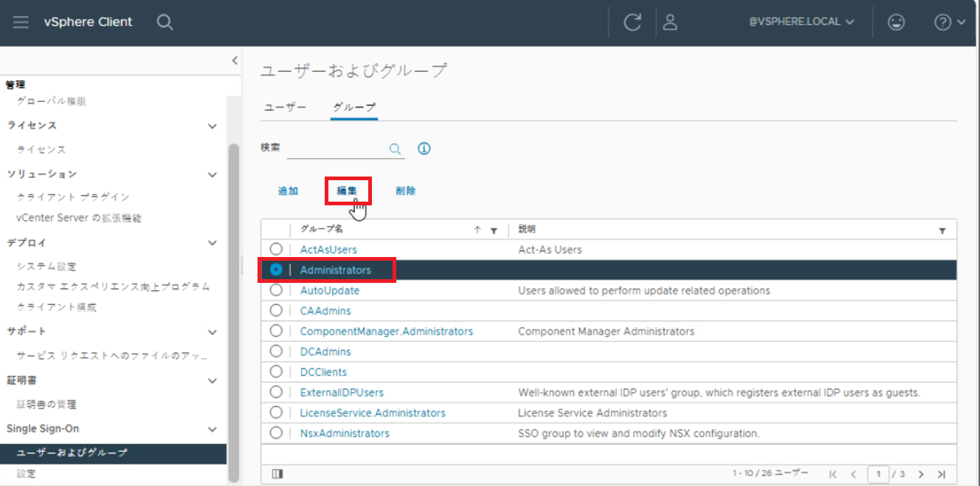Image resolution: width=980 pixels, height=486 pixels.
Task: Click the 検索 input field
Action: coord(337,148)
